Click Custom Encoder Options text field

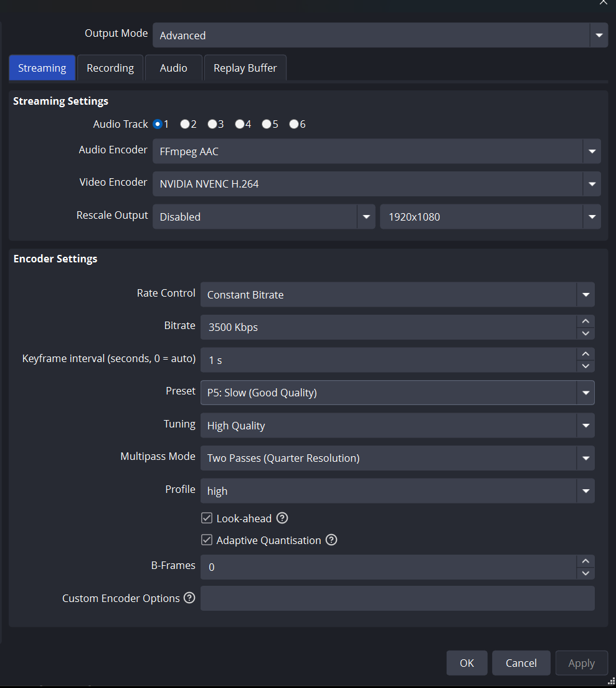pos(397,598)
